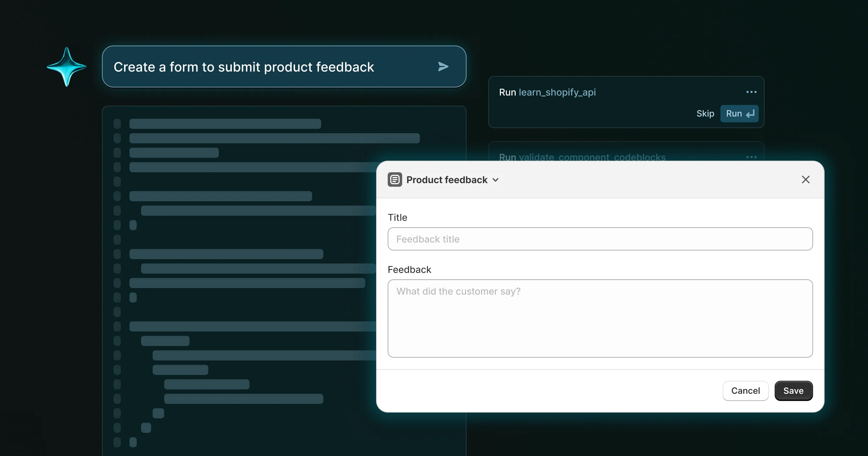Expand the Product feedback dropdown chevron
This screenshot has width=868, height=456.
[495, 180]
